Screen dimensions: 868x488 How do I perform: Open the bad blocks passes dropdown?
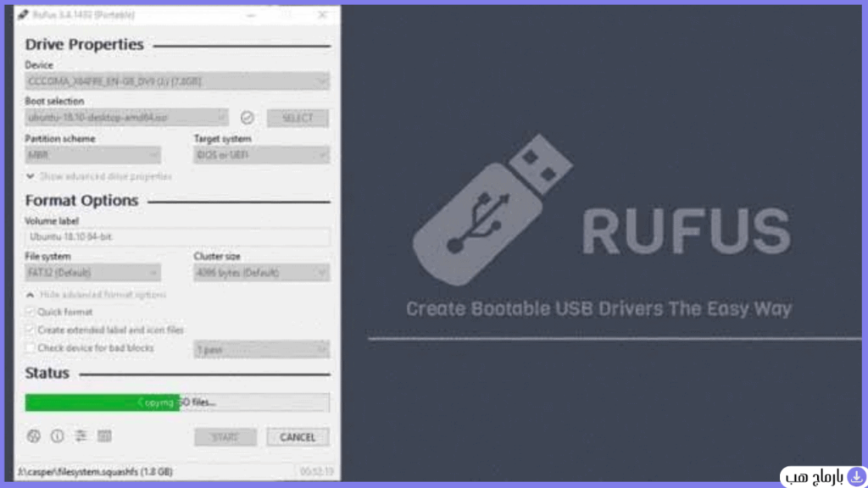pyautogui.click(x=262, y=350)
